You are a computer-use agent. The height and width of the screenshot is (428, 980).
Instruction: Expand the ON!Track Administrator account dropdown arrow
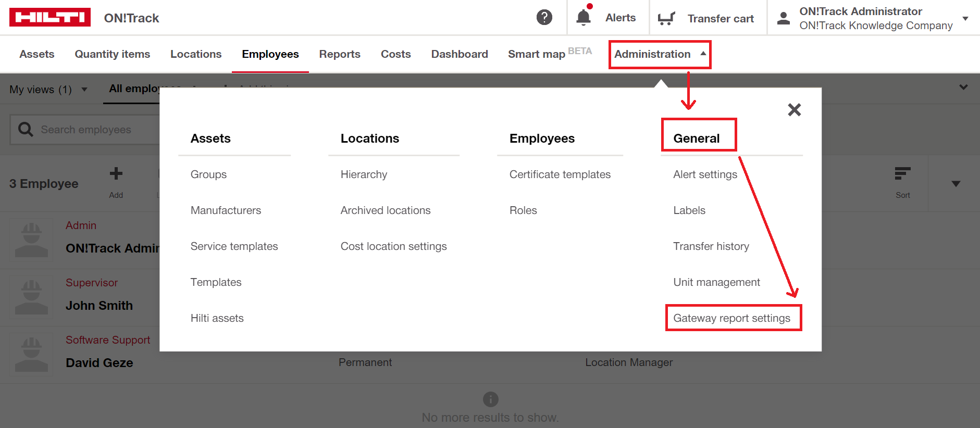[965, 18]
